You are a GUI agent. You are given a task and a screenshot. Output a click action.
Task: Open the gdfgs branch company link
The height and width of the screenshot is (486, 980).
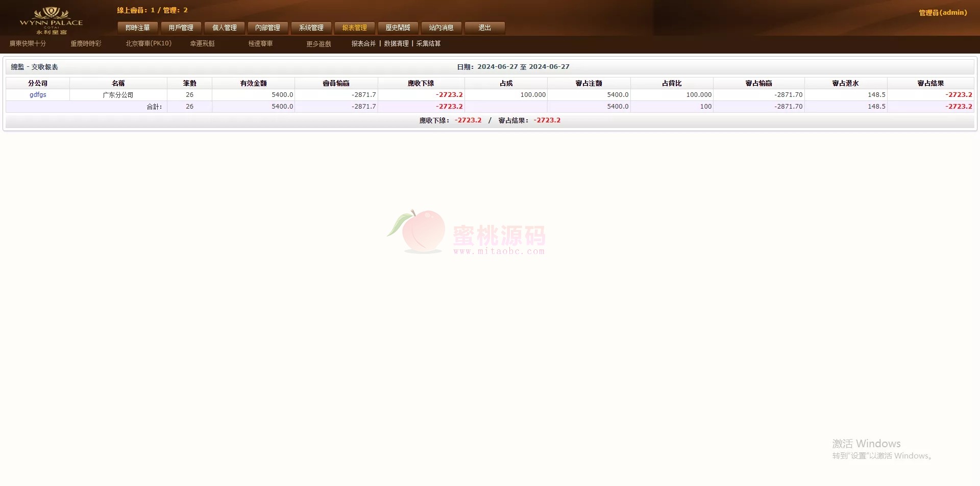click(x=38, y=95)
